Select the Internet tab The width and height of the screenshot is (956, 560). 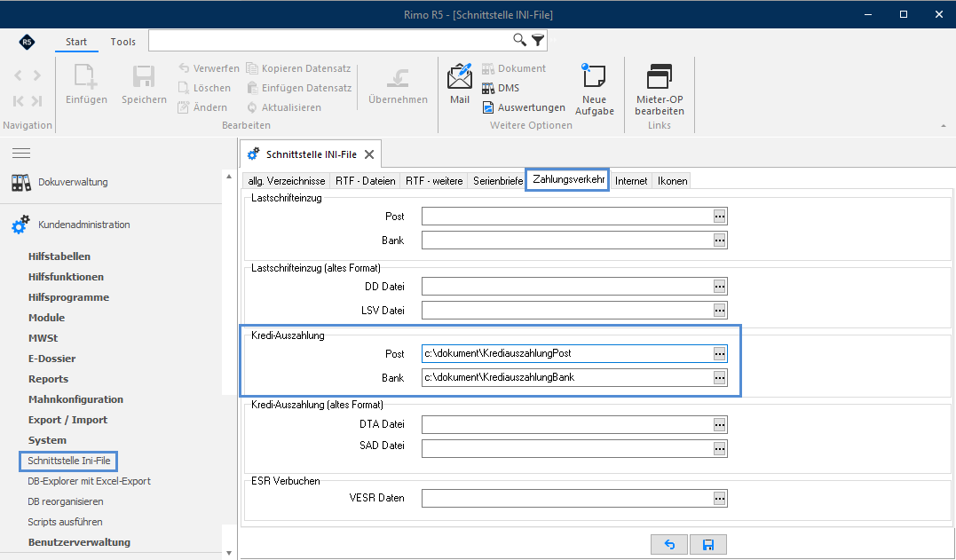tap(631, 180)
